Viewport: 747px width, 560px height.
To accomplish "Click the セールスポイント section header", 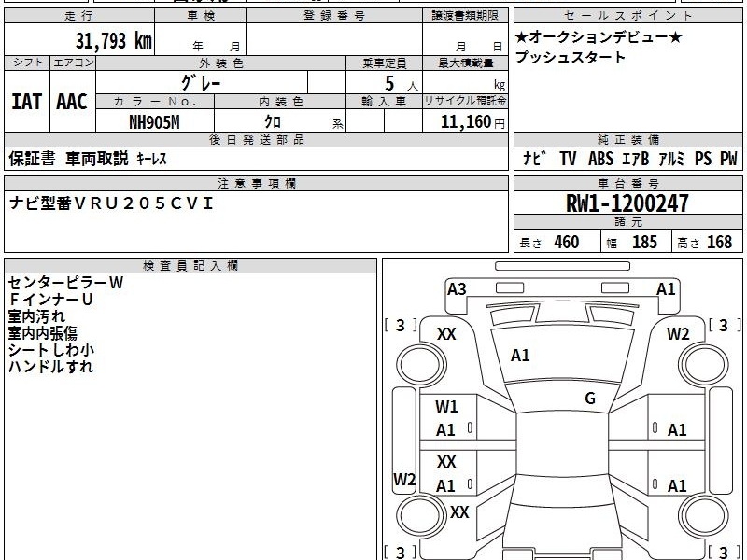I will 627,16.
